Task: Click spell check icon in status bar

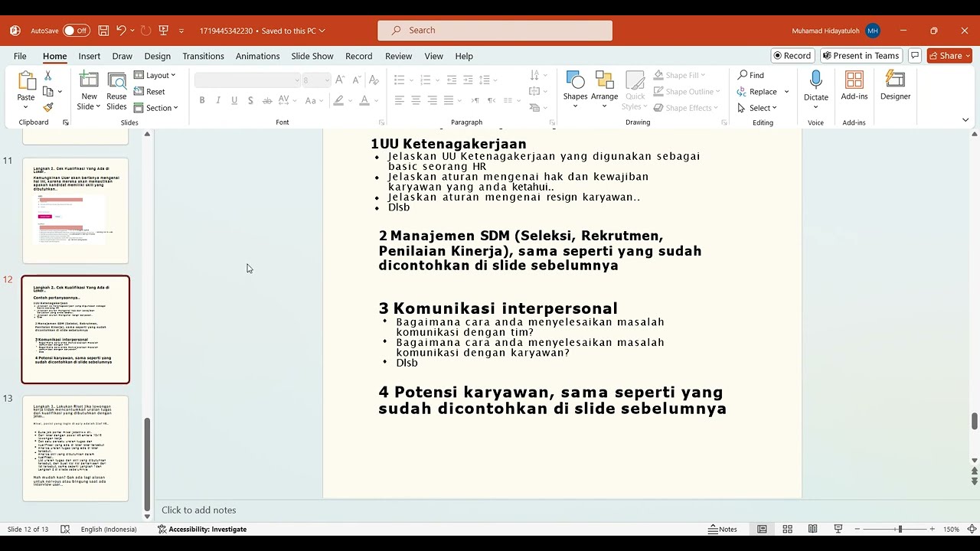Action: point(65,529)
